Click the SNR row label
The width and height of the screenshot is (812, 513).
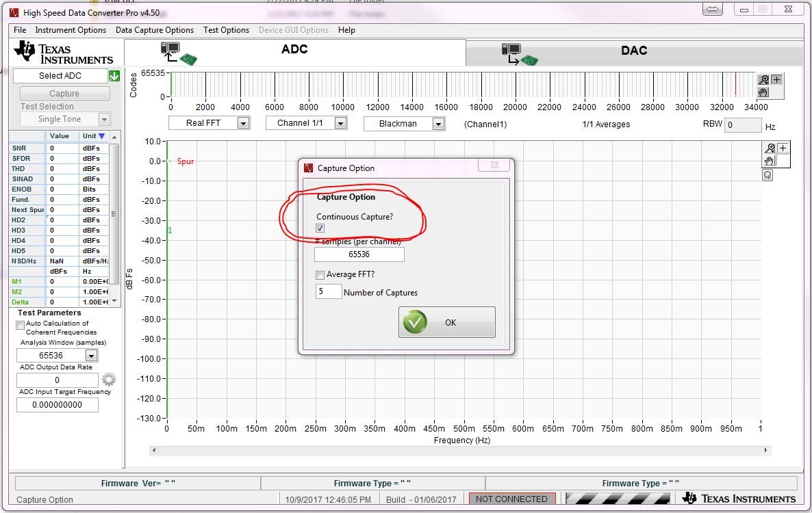pos(19,148)
